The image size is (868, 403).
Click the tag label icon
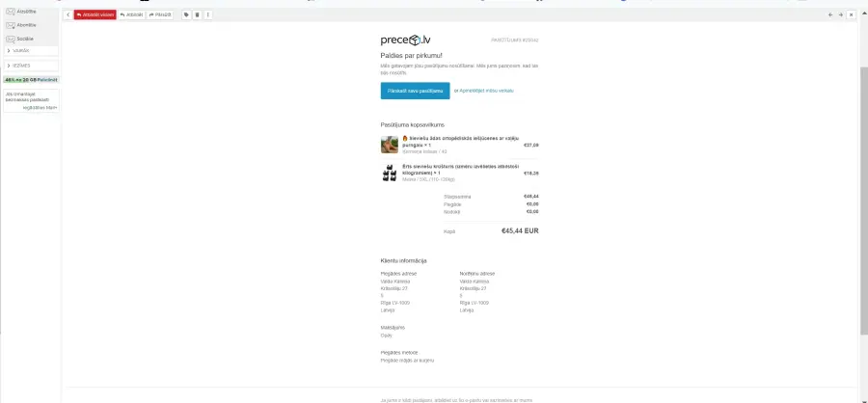click(186, 15)
